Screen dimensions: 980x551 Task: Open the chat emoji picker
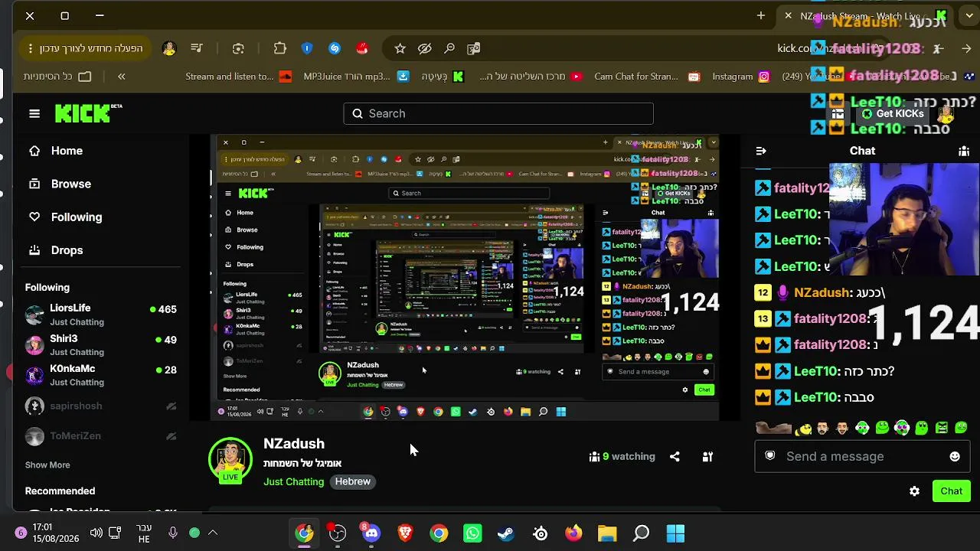(x=955, y=457)
